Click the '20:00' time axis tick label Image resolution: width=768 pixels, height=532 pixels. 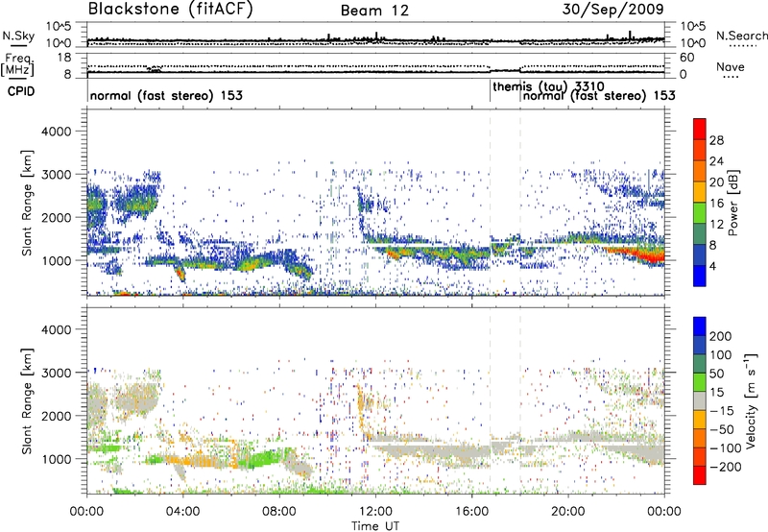pyautogui.click(x=568, y=512)
